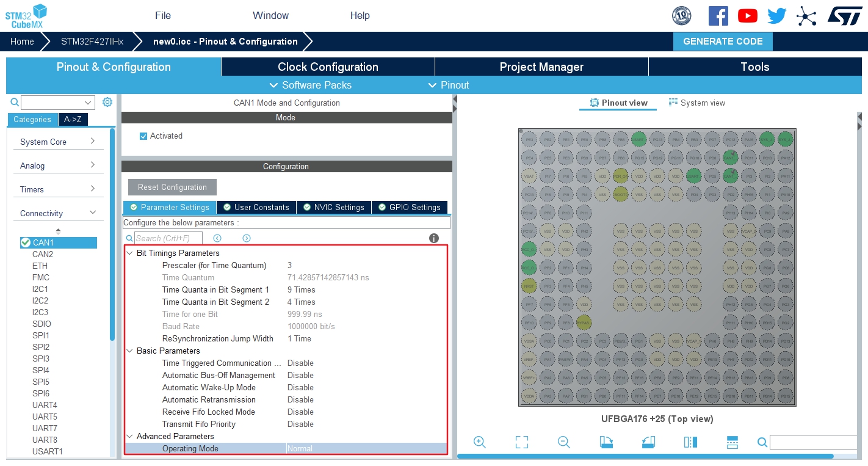Image resolution: width=868 pixels, height=466 pixels.
Task: Select SDIO in the Connectivity list
Action: click(42, 324)
